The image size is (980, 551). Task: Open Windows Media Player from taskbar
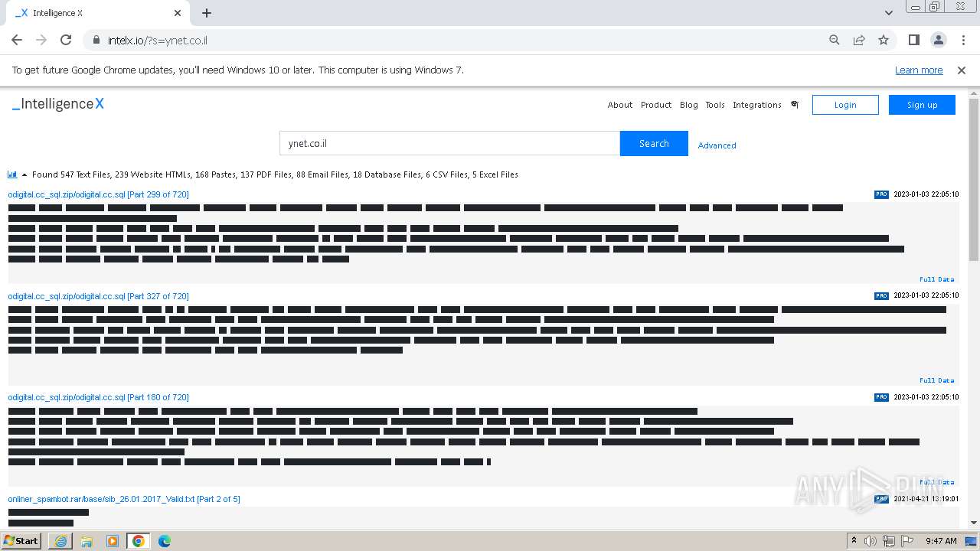click(113, 541)
